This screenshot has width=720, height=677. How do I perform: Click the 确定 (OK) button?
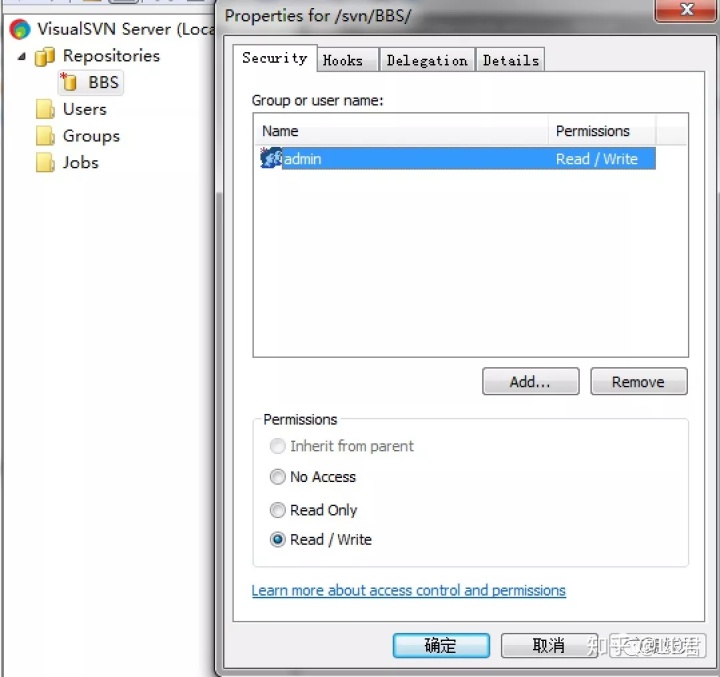[441, 645]
